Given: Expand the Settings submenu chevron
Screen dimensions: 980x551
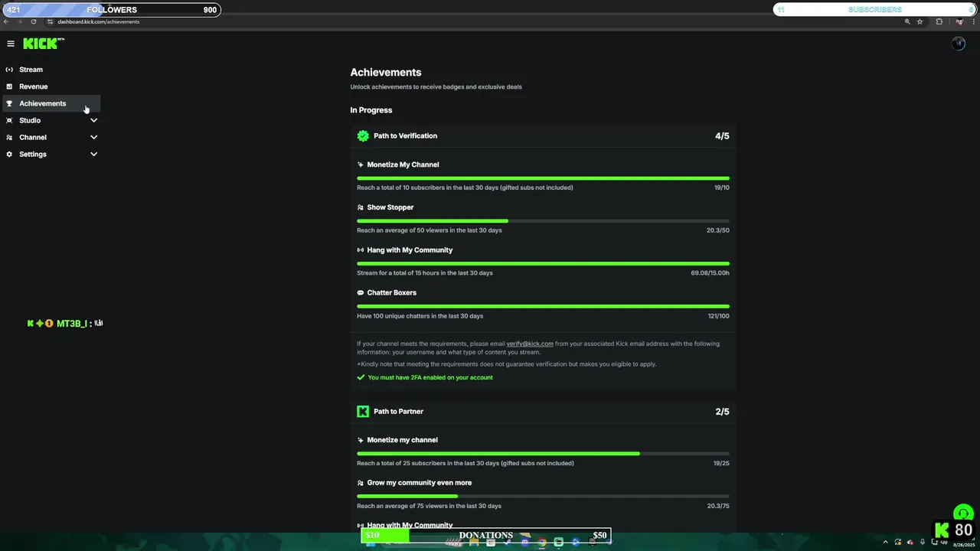Looking at the screenshot, I should (94, 154).
